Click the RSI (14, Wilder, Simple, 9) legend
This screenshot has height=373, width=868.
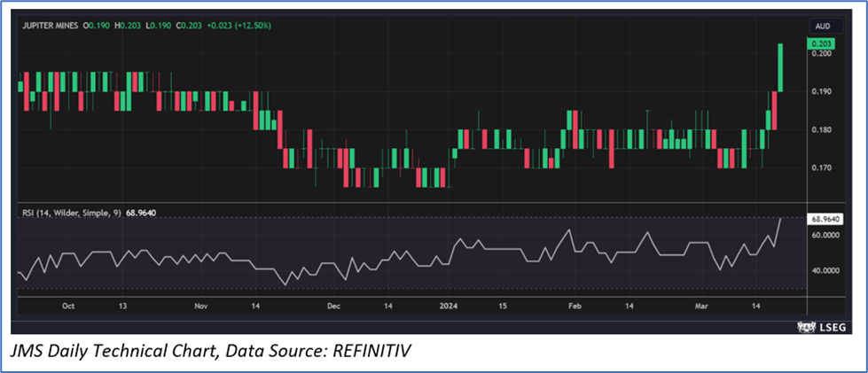pyautogui.click(x=72, y=212)
